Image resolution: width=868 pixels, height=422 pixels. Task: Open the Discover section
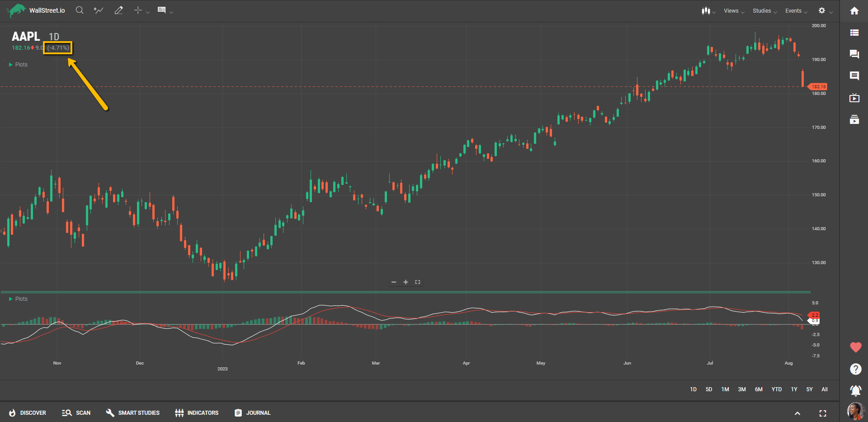click(28, 413)
